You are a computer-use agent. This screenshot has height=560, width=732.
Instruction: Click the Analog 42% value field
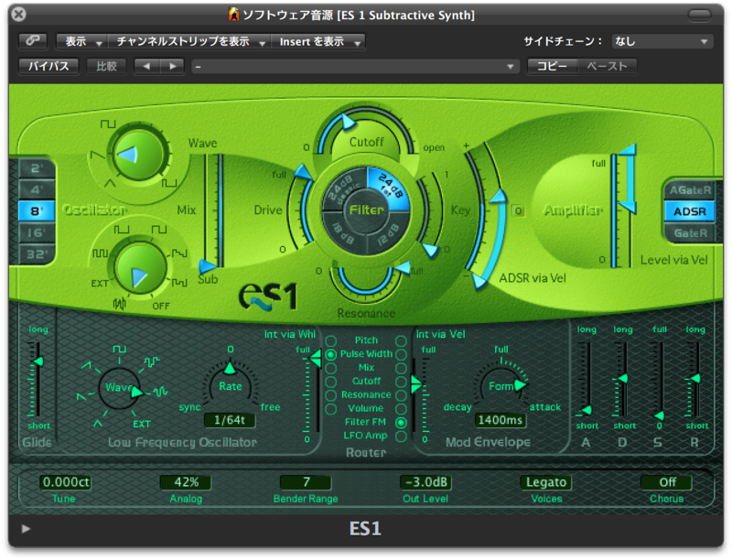[186, 482]
